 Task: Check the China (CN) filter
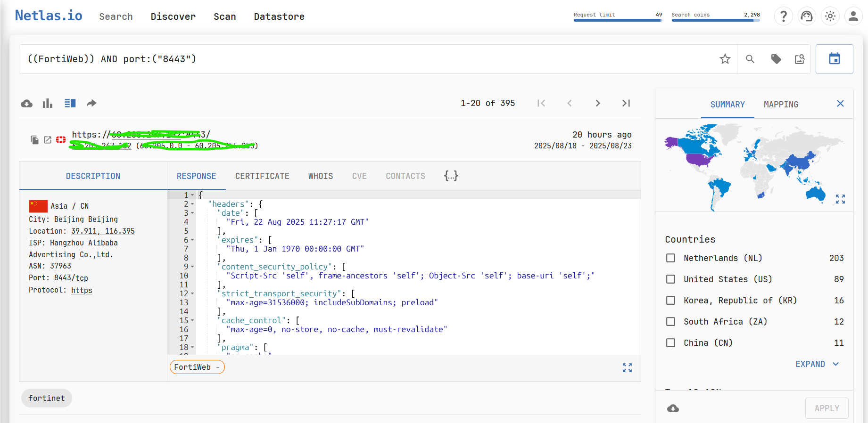(x=670, y=343)
